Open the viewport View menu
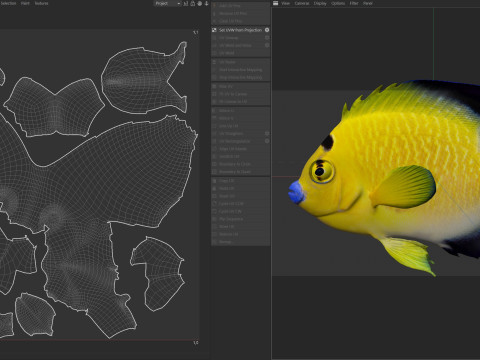 click(x=286, y=3)
